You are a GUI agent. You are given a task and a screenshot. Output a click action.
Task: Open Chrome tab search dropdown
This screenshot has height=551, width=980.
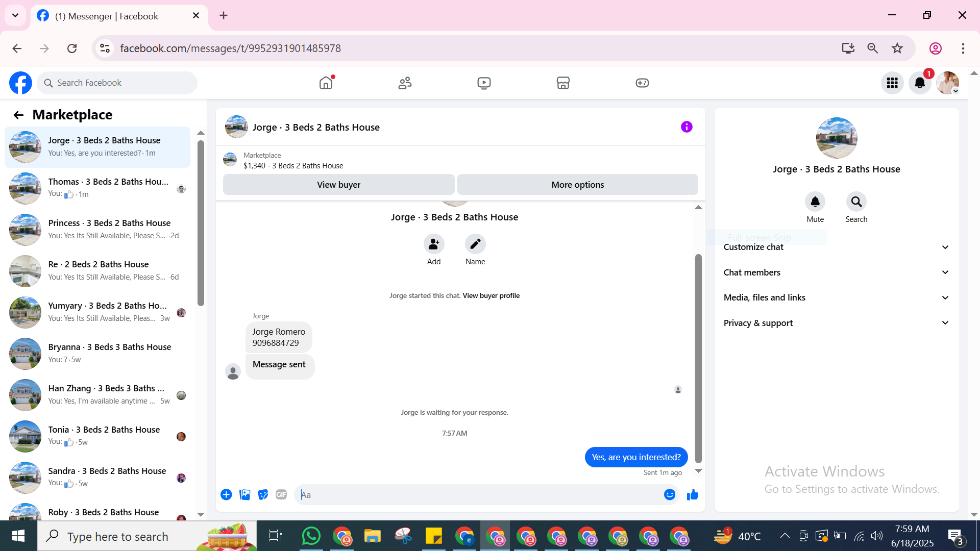pos(15,15)
